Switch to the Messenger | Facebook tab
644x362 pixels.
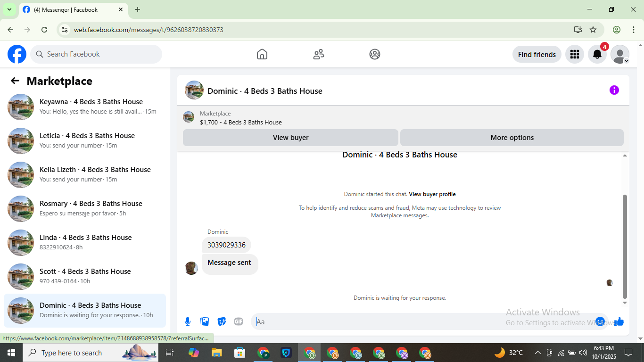[73, 9]
